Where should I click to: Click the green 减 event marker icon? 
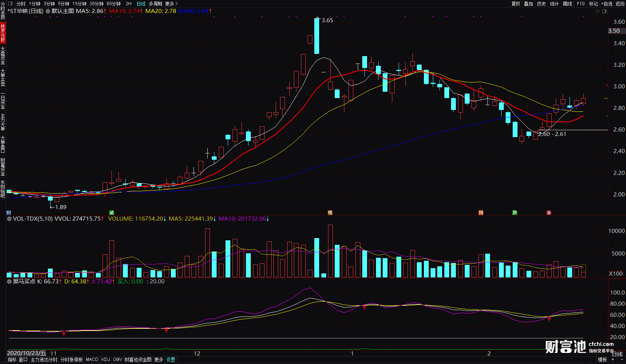(111, 213)
